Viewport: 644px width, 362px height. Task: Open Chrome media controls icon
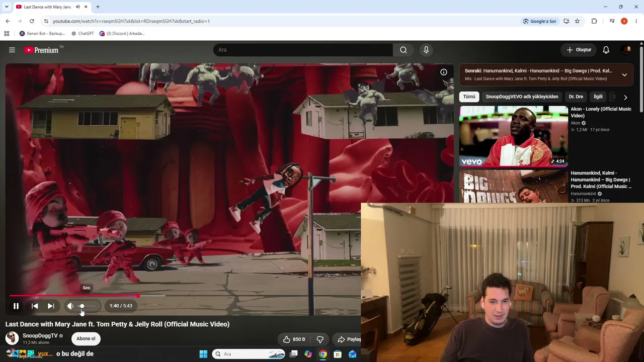click(x=612, y=21)
